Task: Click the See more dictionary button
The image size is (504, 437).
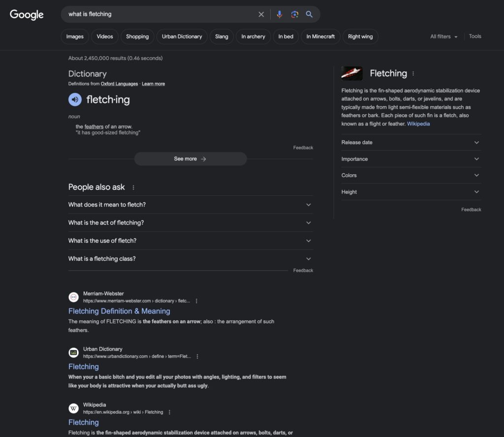Action: [190, 159]
